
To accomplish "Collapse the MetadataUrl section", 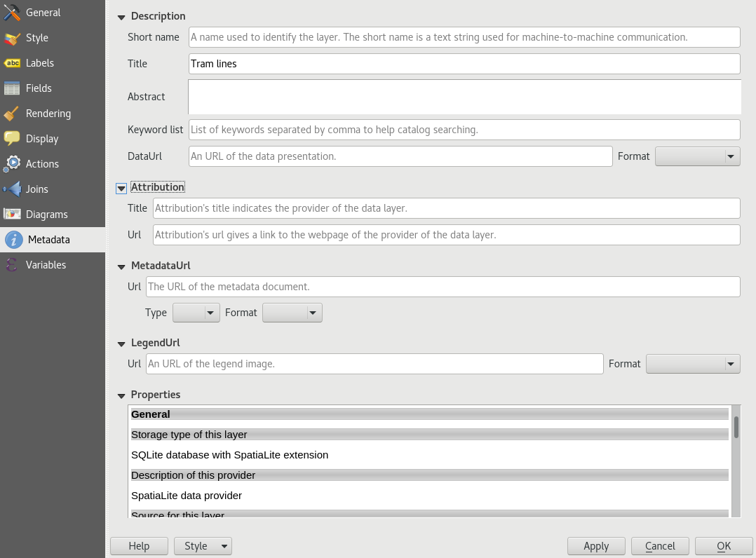I will 121,267.
